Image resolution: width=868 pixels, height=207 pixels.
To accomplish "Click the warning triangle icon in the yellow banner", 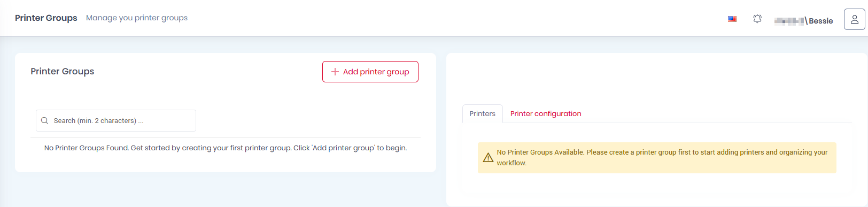I will pos(488,157).
